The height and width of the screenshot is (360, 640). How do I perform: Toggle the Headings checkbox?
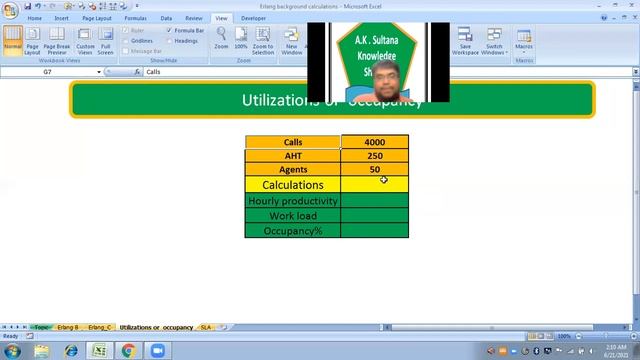point(169,41)
